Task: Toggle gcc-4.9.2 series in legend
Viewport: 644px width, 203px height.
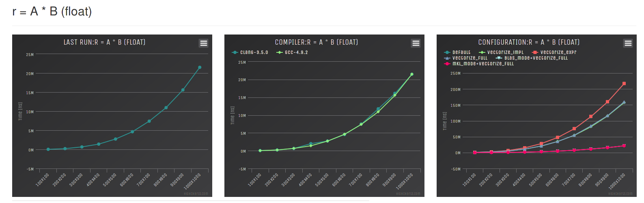Action: click(292, 52)
